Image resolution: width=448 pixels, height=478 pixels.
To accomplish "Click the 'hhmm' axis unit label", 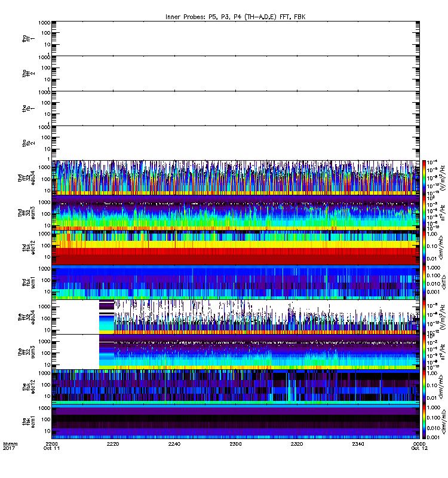I will (10, 444).
